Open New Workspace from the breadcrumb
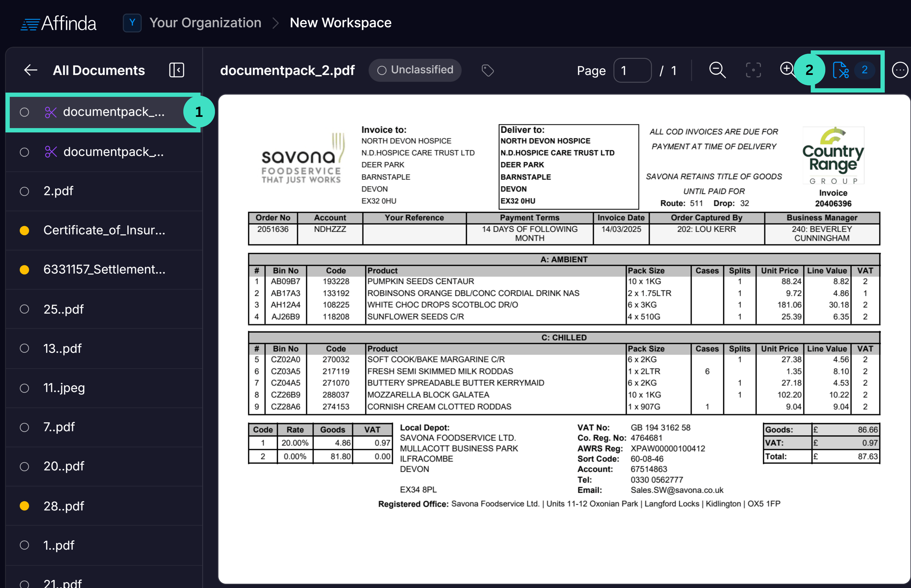Screen dimensions: 911x588 click(341, 23)
